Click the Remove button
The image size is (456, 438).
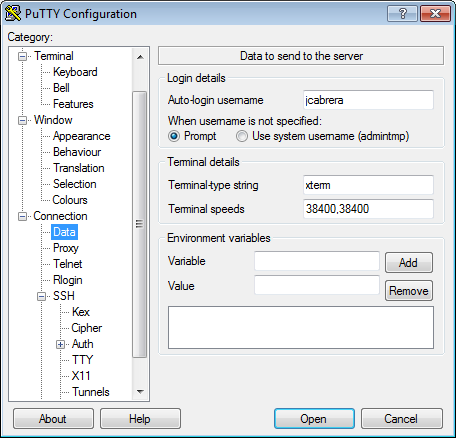click(x=409, y=291)
